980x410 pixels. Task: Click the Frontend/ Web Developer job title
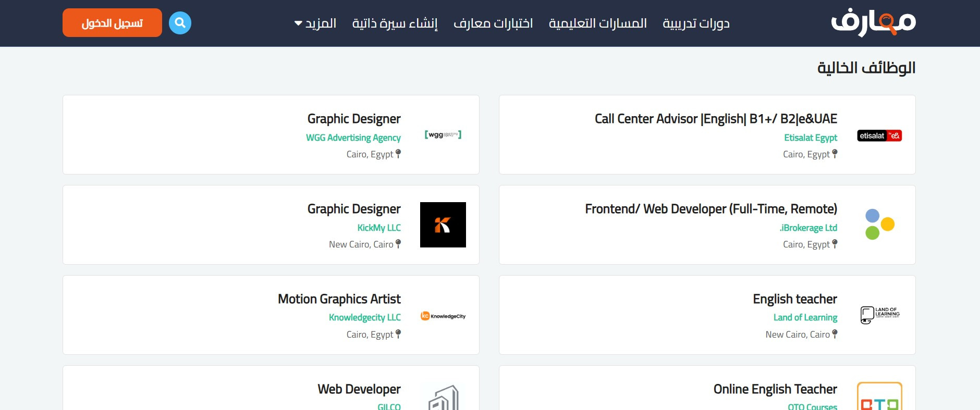pyautogui.click(x=711, y=209)
